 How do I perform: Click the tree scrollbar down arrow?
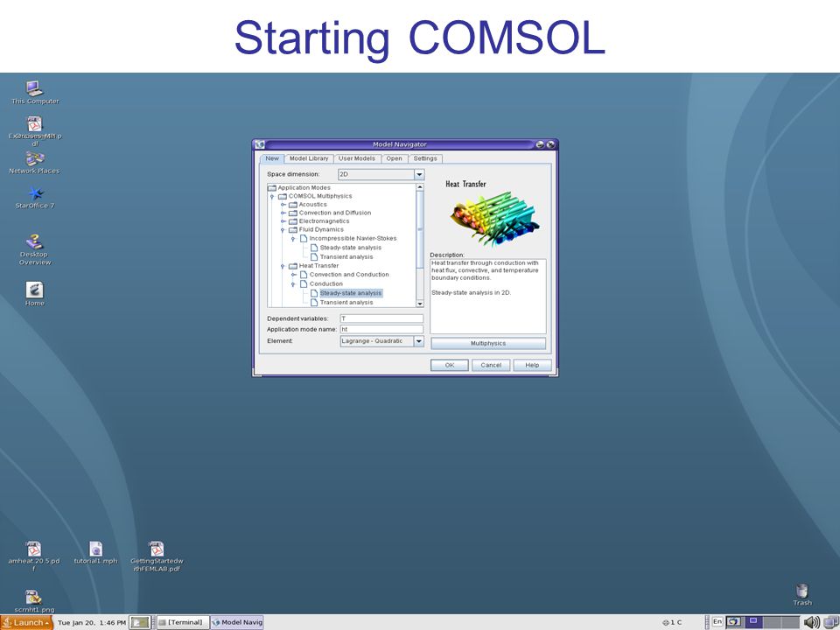[419, 304]
